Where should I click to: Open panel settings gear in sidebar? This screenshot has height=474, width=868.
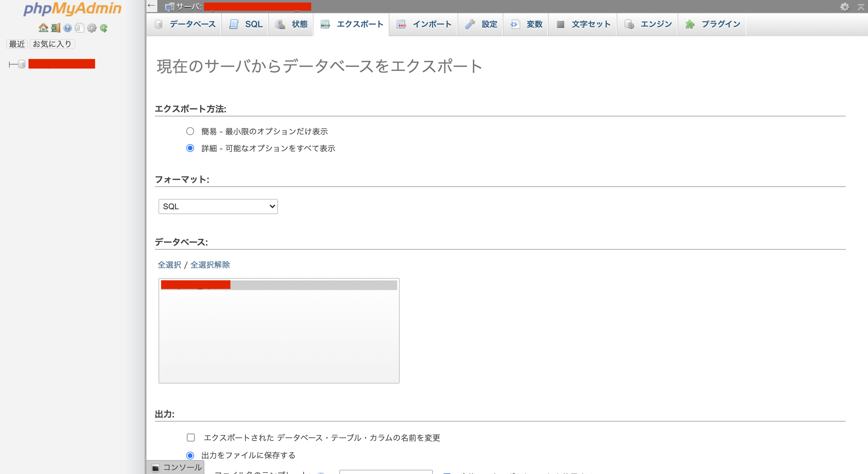91,28
